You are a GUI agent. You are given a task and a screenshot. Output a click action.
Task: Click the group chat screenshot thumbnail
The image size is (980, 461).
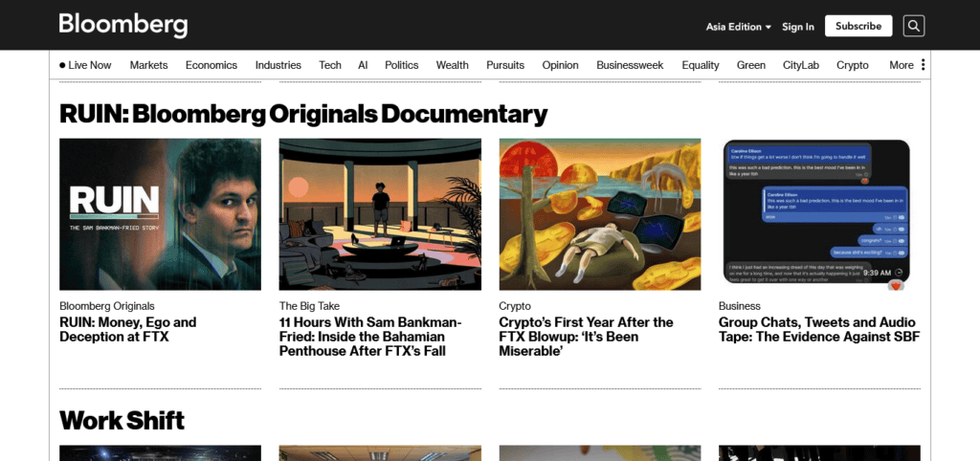[816, 214]
